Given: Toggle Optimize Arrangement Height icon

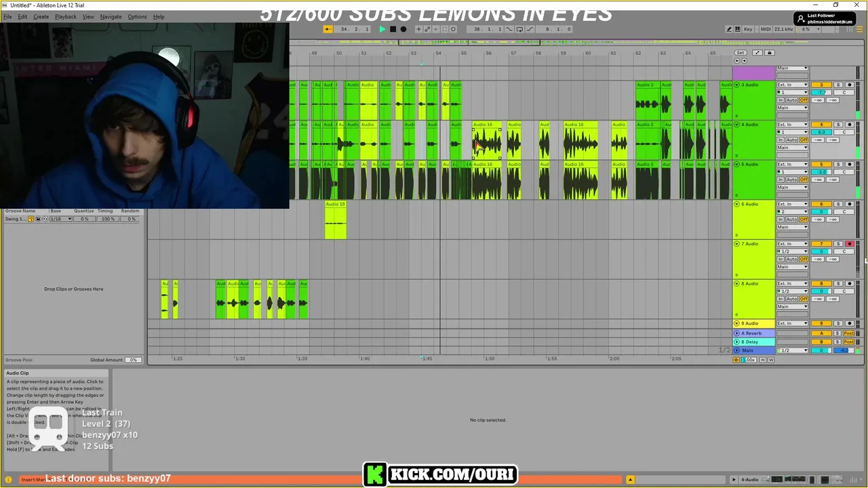Looking at the screenshot, I should (757, 53).
